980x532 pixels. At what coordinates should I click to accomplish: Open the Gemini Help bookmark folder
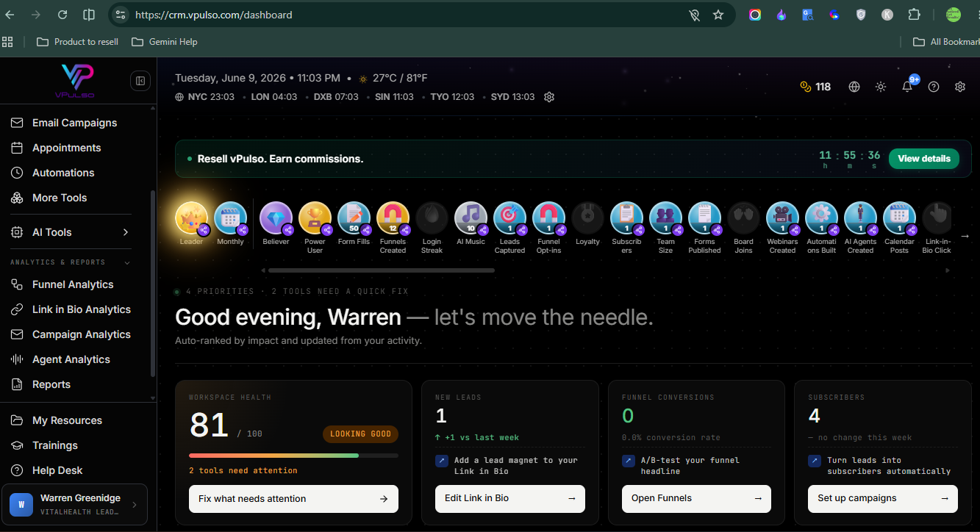[165, 42]
